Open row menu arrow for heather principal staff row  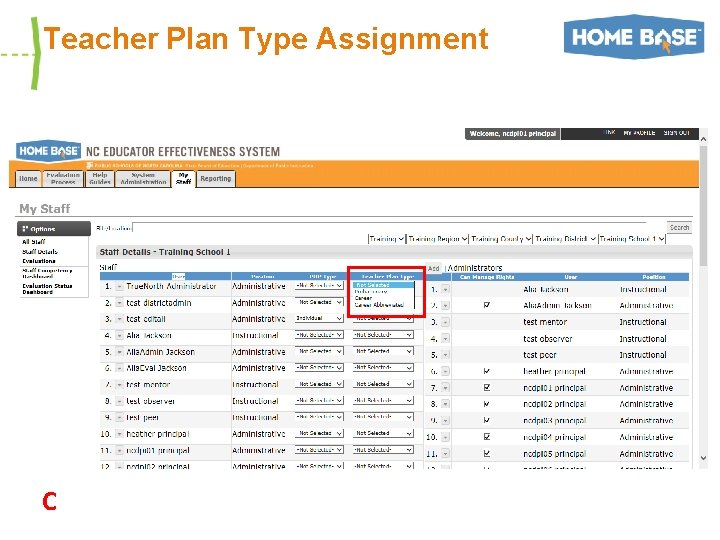pos(119,434)
